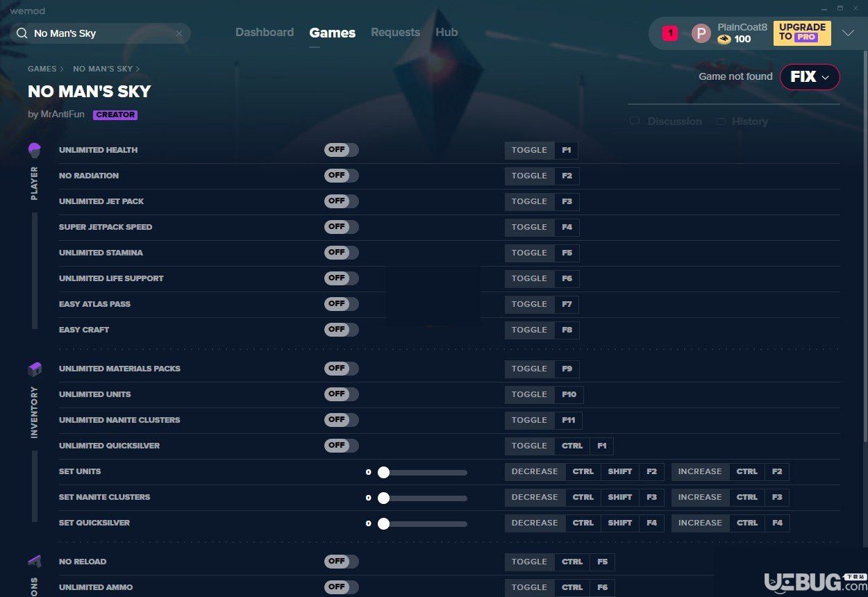This screenshot has height=597, width=868.
Task: Toggle Unlimited Health on
Action: (342, 150)
